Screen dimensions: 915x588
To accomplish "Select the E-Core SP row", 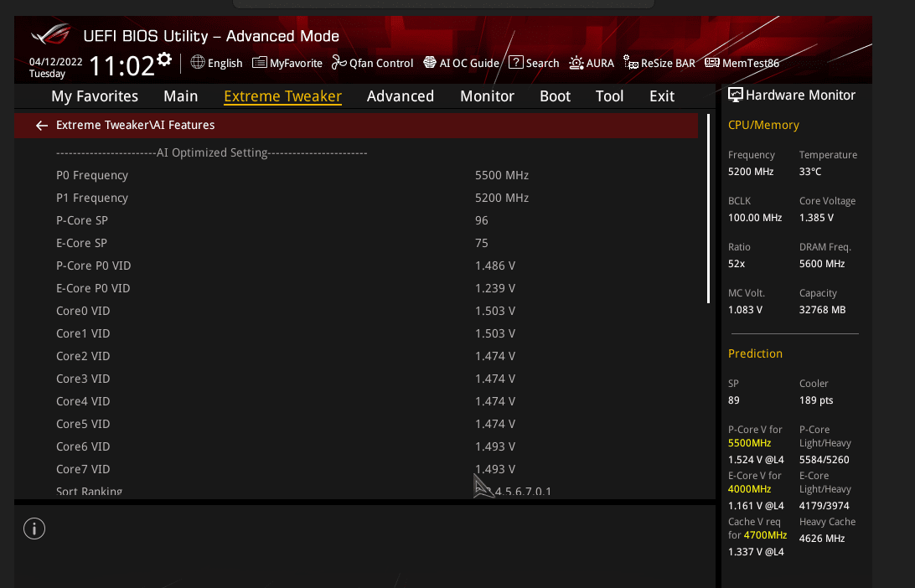I will pyautogui.click(x=356, y=243).
